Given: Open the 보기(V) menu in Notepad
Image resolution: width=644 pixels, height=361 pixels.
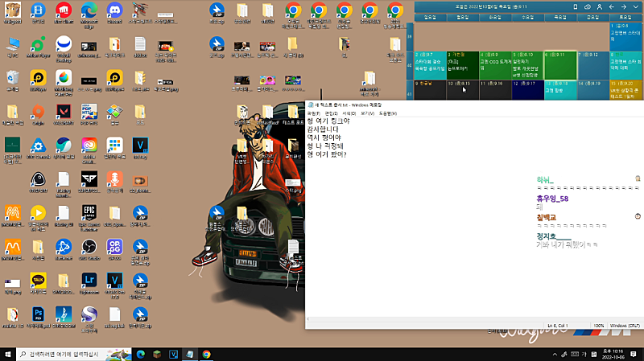Looking at the screenshot, I should [367, 113].
